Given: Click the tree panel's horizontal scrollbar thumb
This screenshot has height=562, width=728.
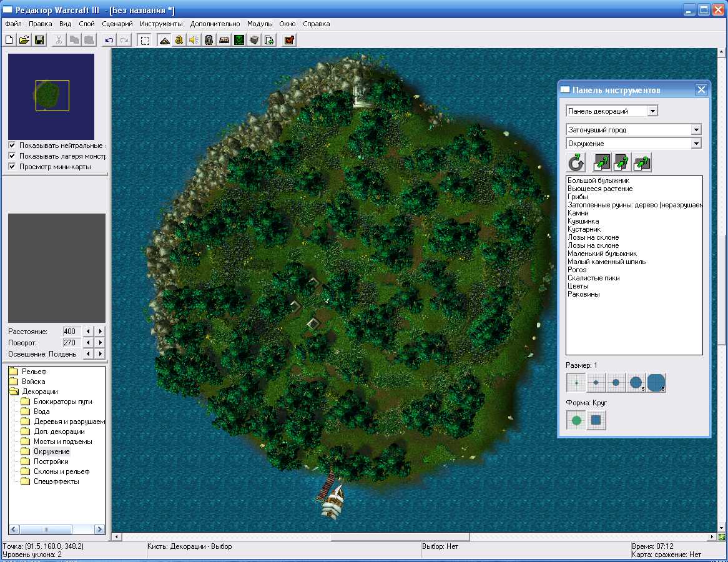Looking at the screenshot, I should pos(46,530).
